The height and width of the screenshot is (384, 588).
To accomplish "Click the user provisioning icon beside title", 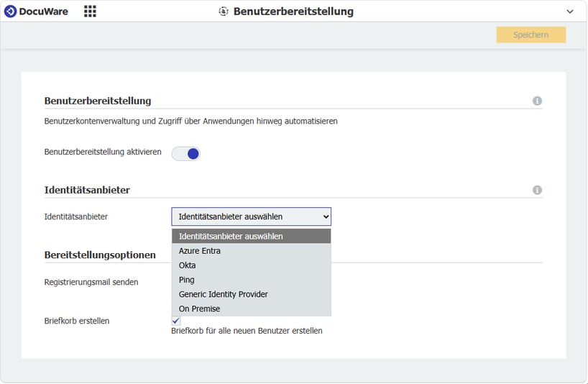I will tap(223, 12).
